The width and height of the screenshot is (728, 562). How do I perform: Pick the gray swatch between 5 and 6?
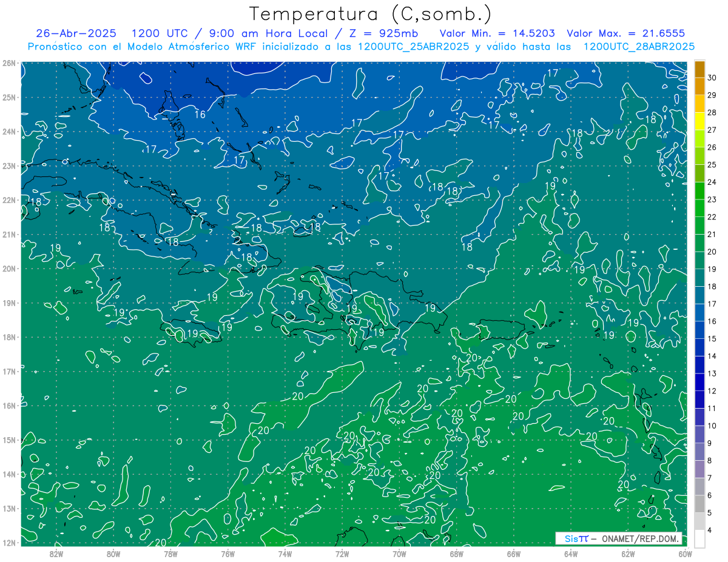(699, 504)
